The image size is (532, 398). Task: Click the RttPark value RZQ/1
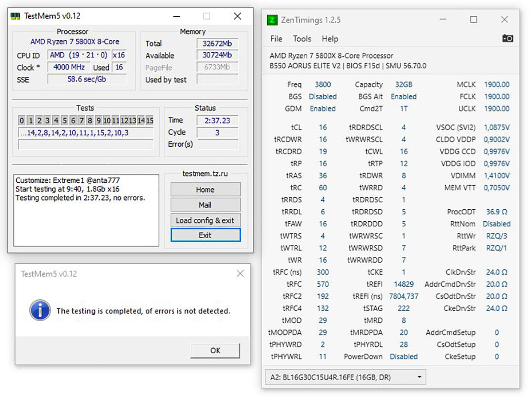(497, 248)
